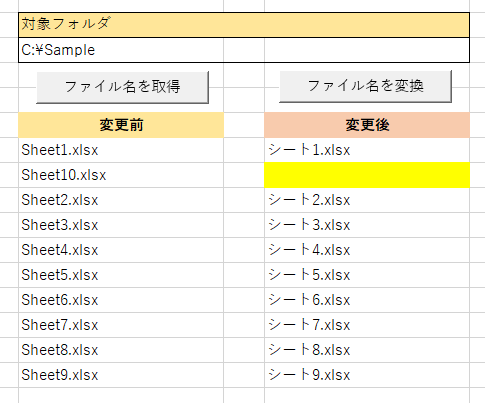Select the yellow highlighted empty cell
The height and width of the screenshot is (403, 485).
pos(367,175)
